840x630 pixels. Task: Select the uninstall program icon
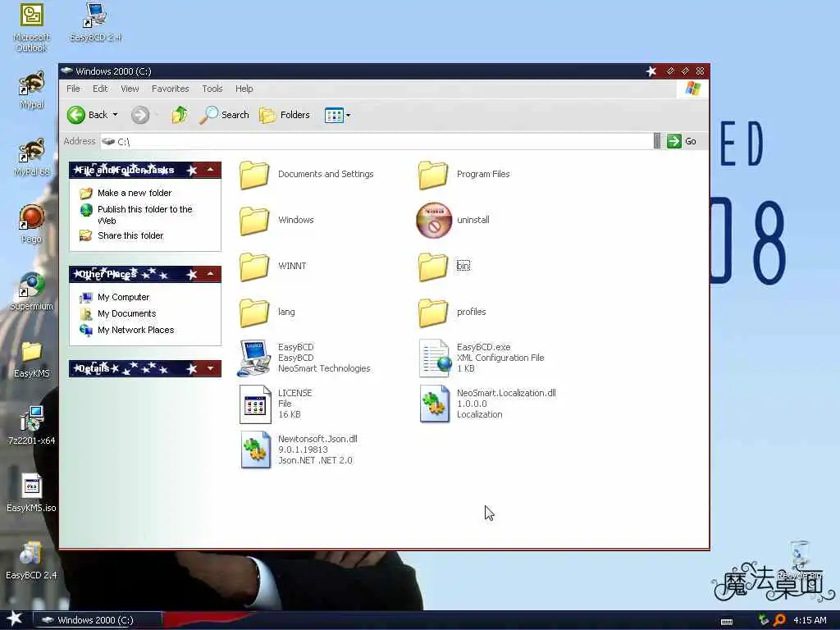click(434, 220)
